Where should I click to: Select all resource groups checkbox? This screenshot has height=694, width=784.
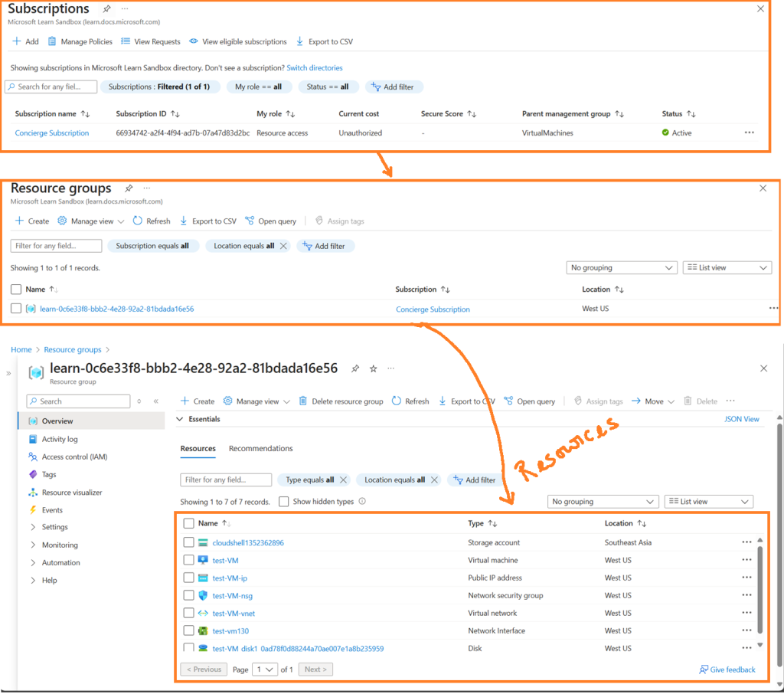16,290
